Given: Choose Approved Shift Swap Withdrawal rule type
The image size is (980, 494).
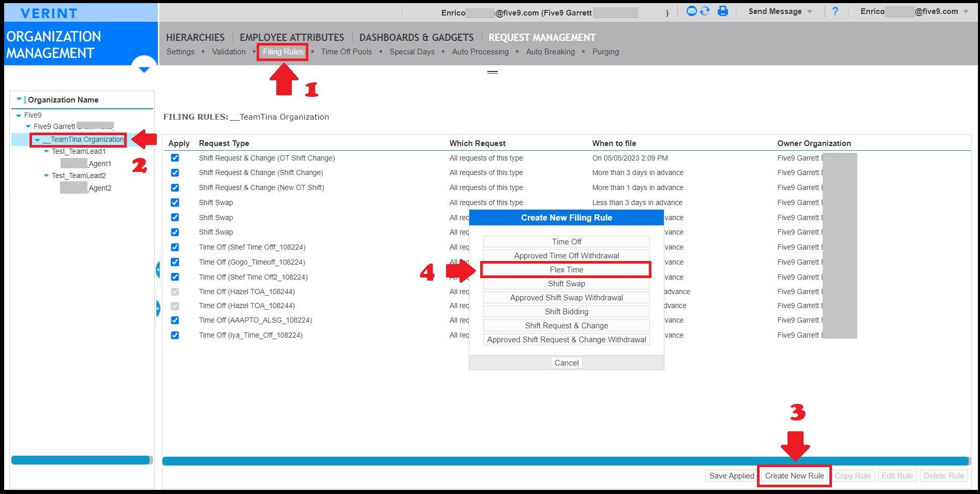Looking at the screenshot, I should point(567,298).
